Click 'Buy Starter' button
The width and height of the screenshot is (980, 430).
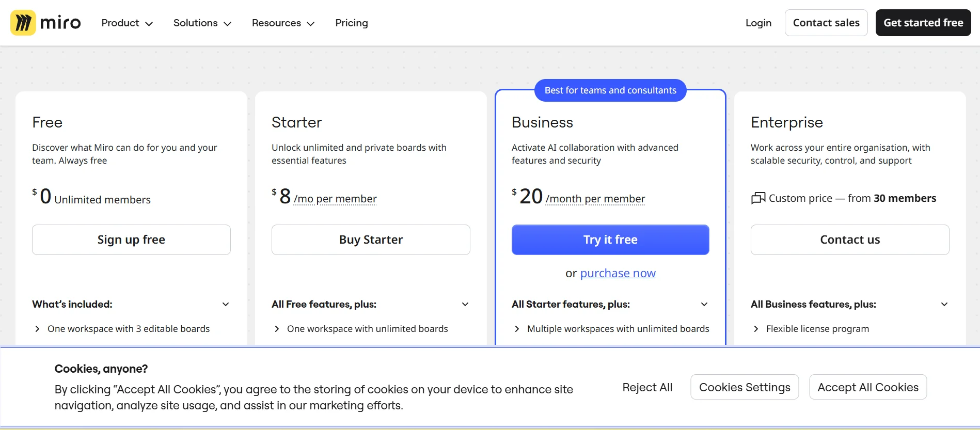point(371,240)
